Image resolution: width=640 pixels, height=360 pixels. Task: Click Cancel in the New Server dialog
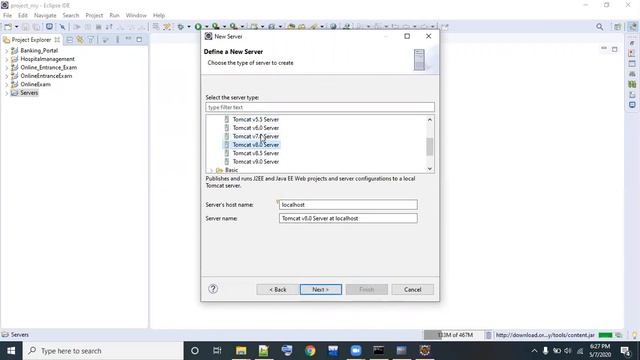tap(413, 289)
